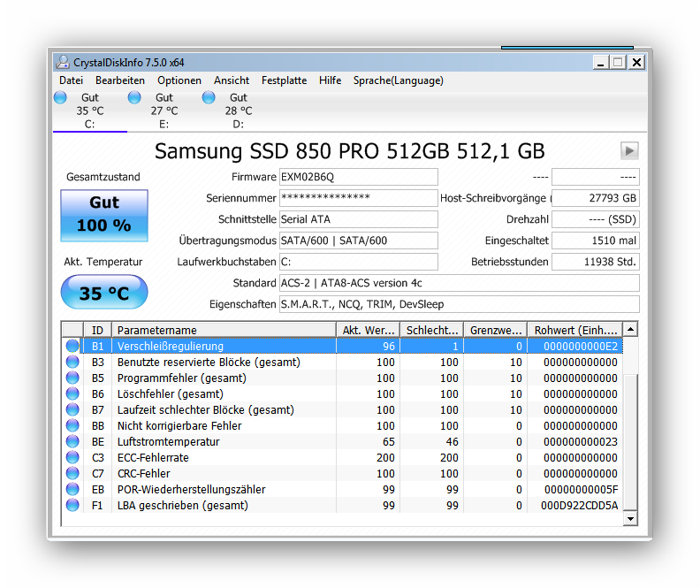Image resolution: width=700 pixels, height=588 pixels.
Task: Click the SMART list scroll down arrow
Action: [630, 518]
